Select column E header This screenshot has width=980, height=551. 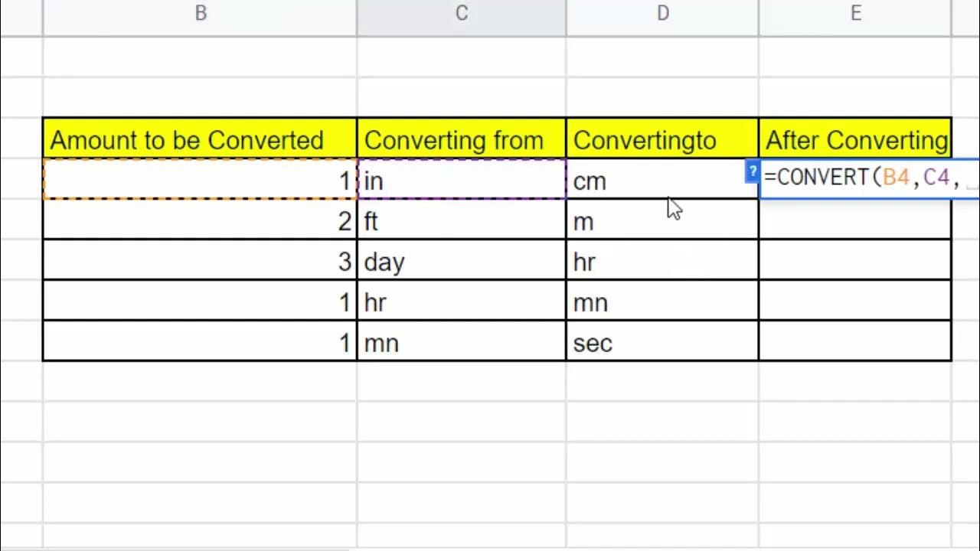(x=855, y=14)
